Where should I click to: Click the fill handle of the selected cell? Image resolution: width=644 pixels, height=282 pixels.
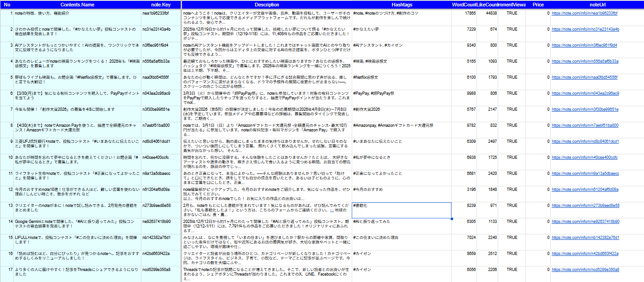[451, 218]
